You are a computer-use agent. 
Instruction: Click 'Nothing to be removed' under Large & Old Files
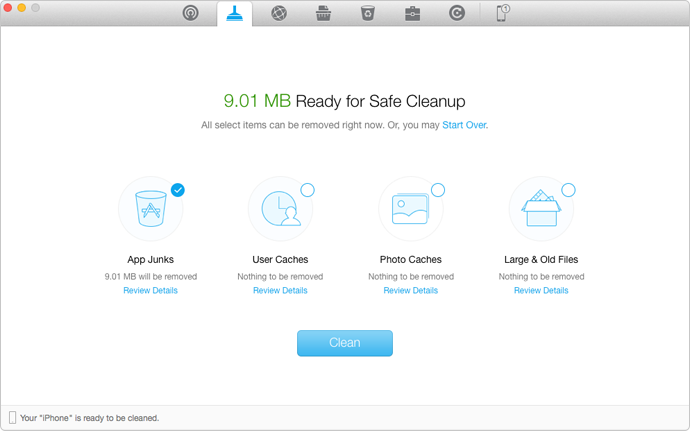(x=541, y=276)
